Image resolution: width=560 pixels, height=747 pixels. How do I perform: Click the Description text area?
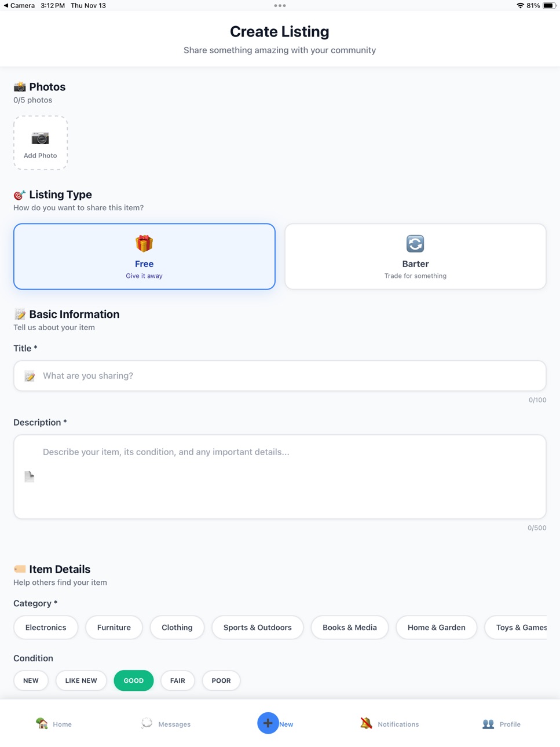280,477
